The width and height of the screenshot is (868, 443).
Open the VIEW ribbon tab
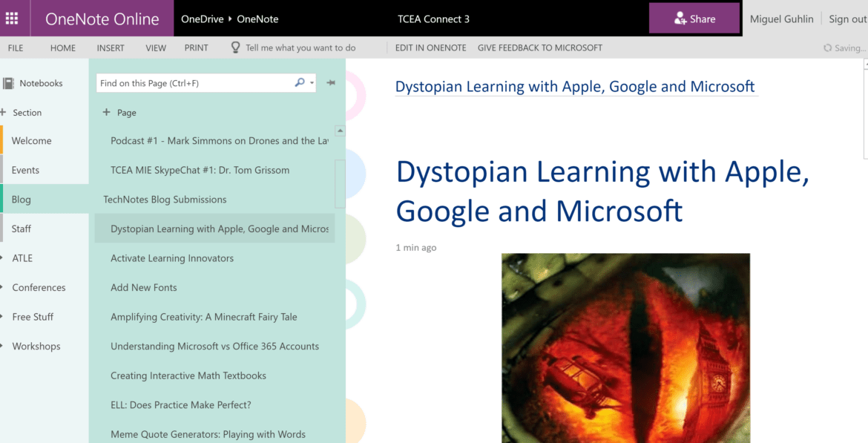click(x=156, y=47)
